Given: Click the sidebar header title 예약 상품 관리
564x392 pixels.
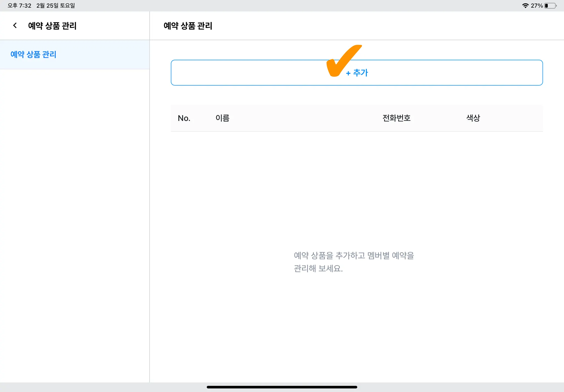Looking at the screenshot, I should [52, 26].
